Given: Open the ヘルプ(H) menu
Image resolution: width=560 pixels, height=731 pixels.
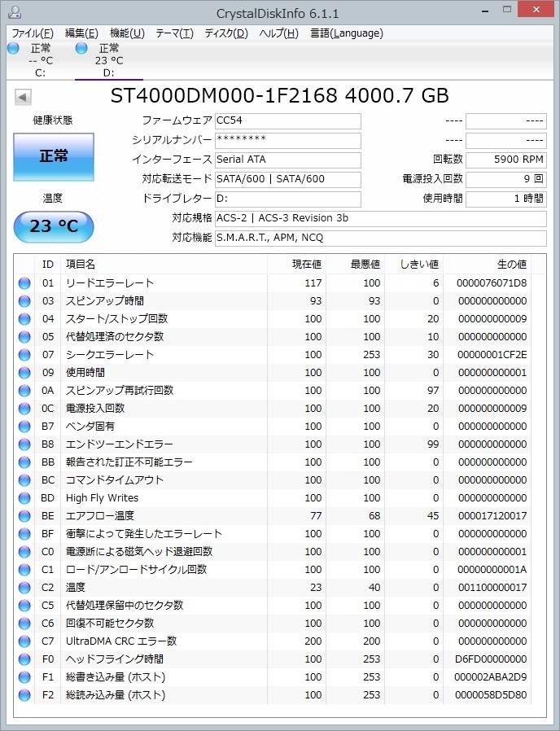Looking at the screenshot, I should click(x=278, y=33).
